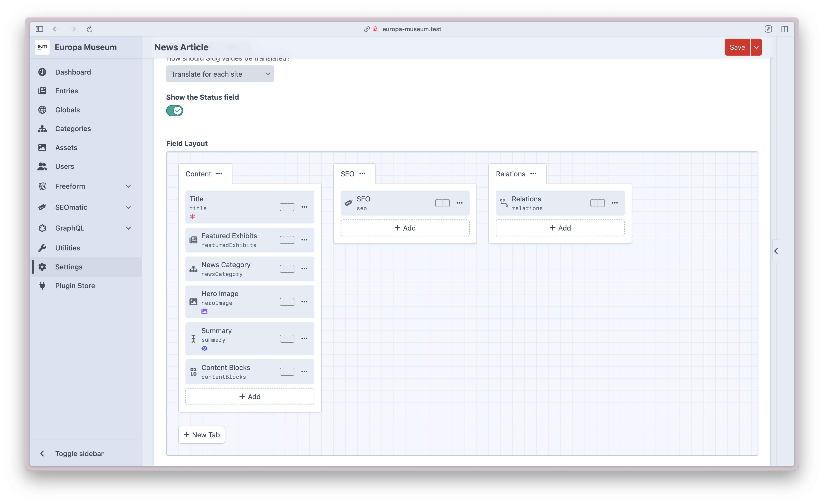Click the Dashboard gauge icon
The image size is (824, 504).
pyautogui.click(x=42, y=72)
